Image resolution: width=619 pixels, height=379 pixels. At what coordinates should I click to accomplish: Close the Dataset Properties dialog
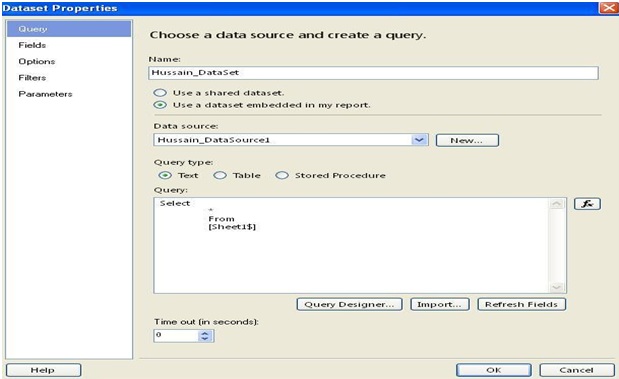609,8
